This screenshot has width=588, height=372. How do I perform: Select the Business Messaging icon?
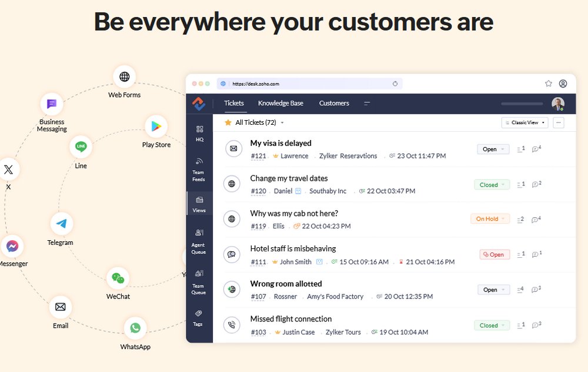(x=51, y=104)
